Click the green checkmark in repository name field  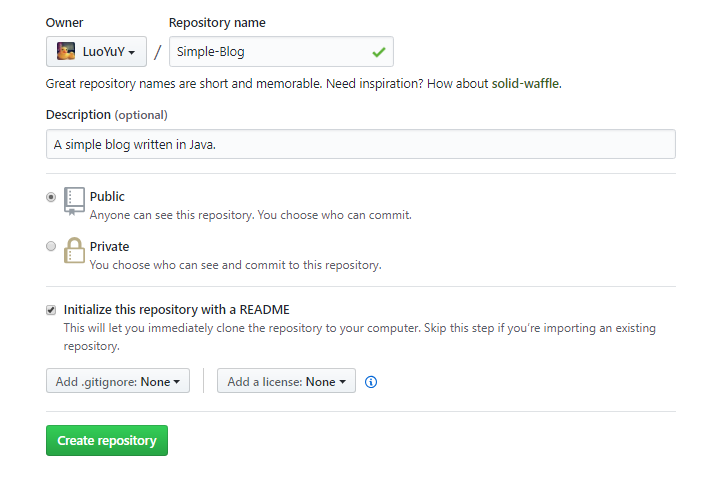379,52
